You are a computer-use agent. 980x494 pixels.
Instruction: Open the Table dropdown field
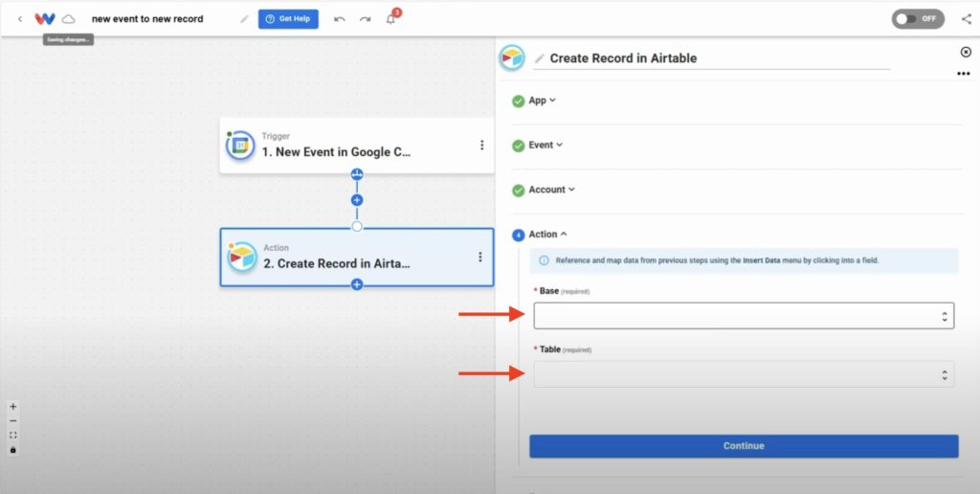(744, 374)
